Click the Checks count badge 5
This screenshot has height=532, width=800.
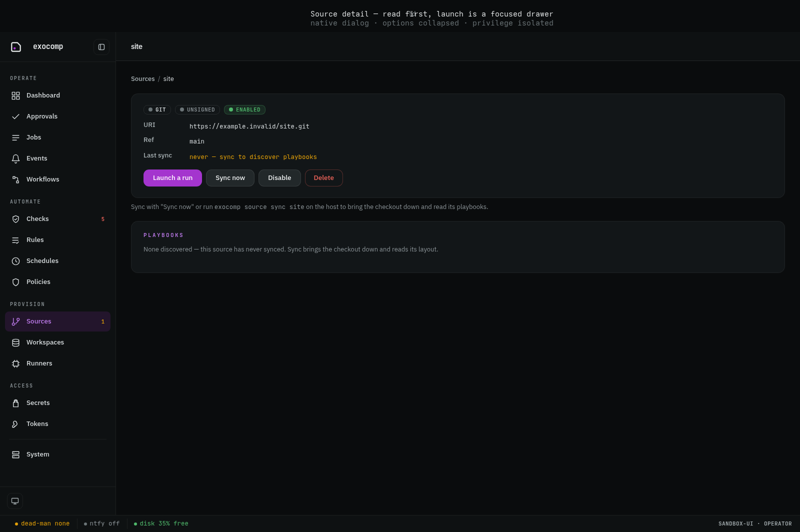point(103,219)
